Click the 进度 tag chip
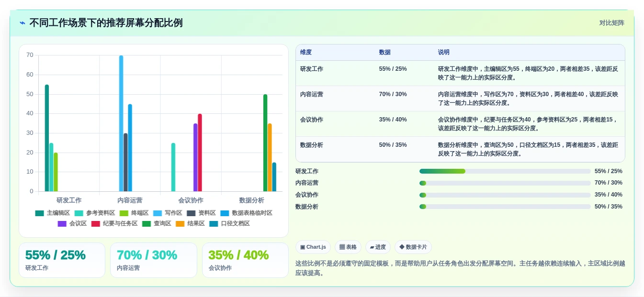Viewport: 644px width, 297px height. pos(378,247)
